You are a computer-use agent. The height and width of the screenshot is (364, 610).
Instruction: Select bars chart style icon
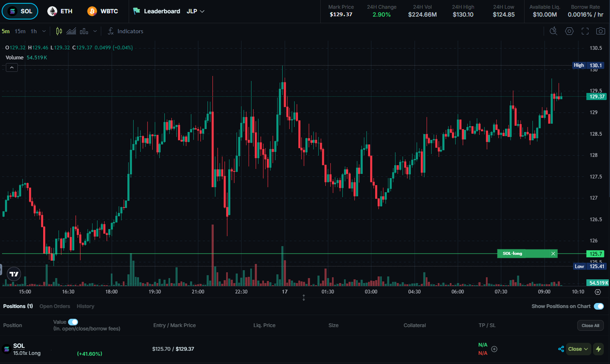pyautogui.click(x=84, y=31)
